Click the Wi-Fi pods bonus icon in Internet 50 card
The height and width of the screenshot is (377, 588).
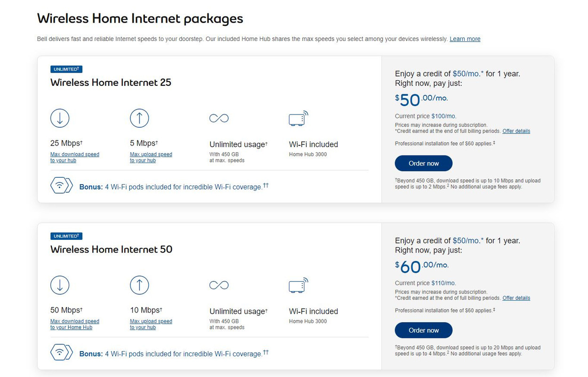pyautogui.click(x=62, y=353)
